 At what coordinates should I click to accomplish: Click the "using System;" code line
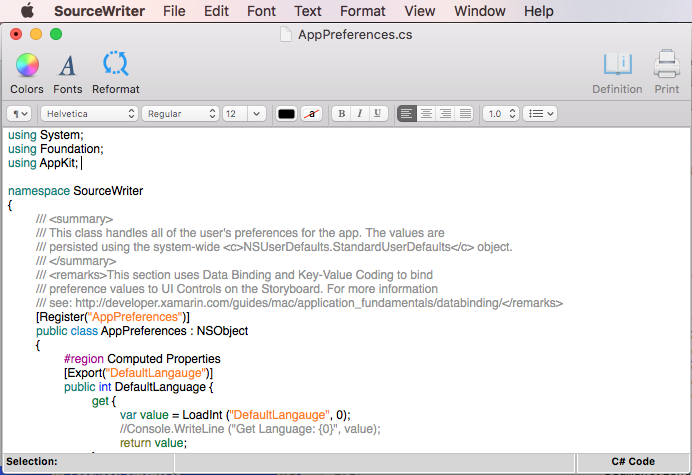click(45, 135)
